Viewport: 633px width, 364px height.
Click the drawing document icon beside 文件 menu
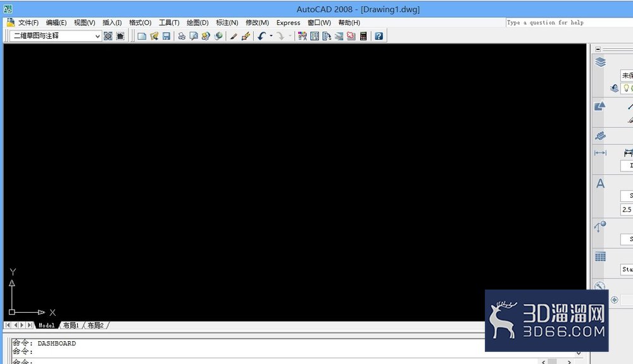point(11,22)
